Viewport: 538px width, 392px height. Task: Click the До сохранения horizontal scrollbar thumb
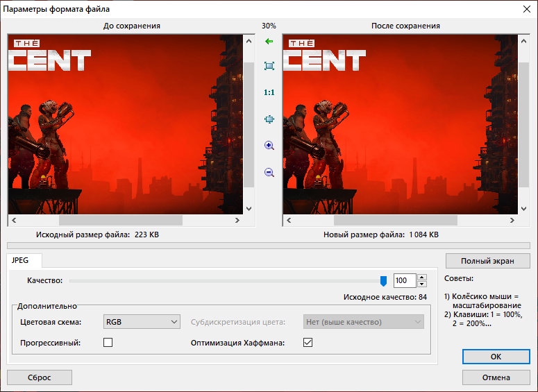pos(121,220)
